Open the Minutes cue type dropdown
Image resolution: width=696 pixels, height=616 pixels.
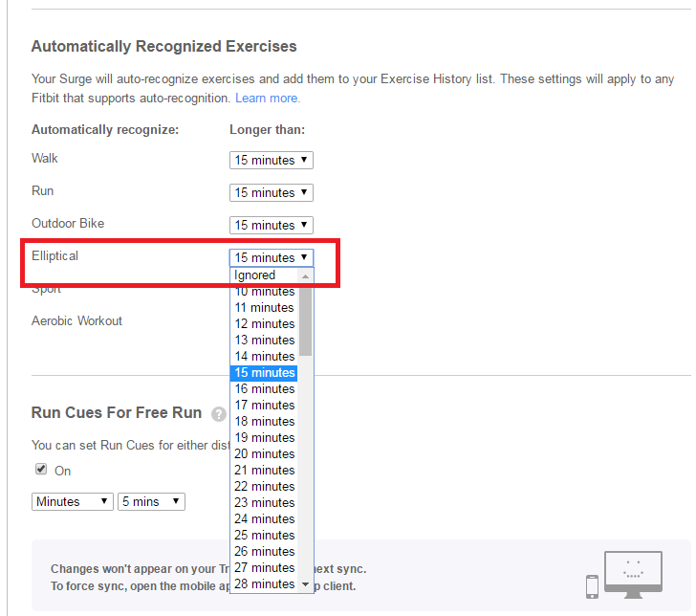72,501
